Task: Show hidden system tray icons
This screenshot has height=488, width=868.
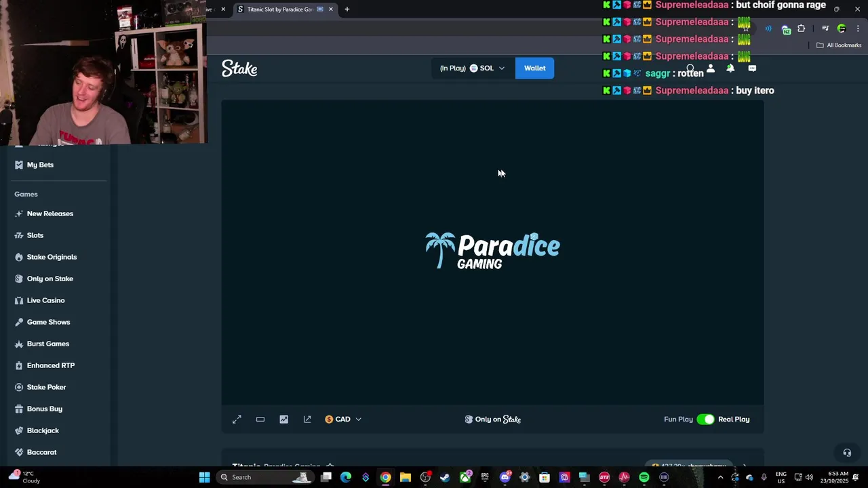Action: pyautogui.click(x=720, y=477)
